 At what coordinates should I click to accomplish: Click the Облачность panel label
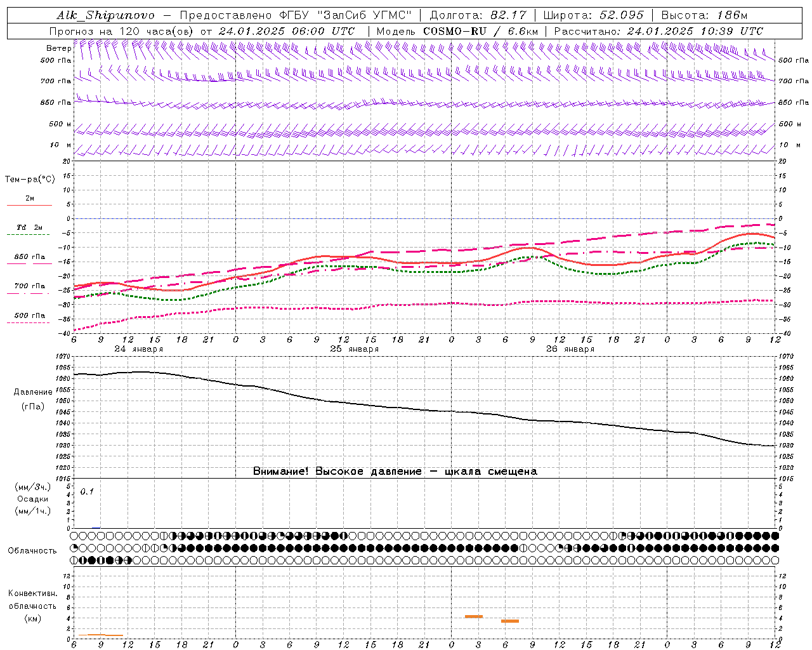pyautogui.click(x=32, y=551)
